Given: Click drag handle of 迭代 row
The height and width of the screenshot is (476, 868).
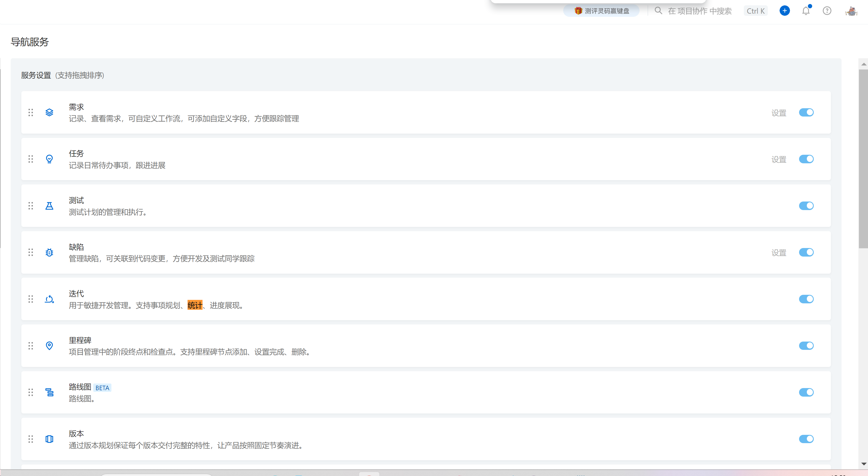Looking at the screenshot, I should point(31,299).
